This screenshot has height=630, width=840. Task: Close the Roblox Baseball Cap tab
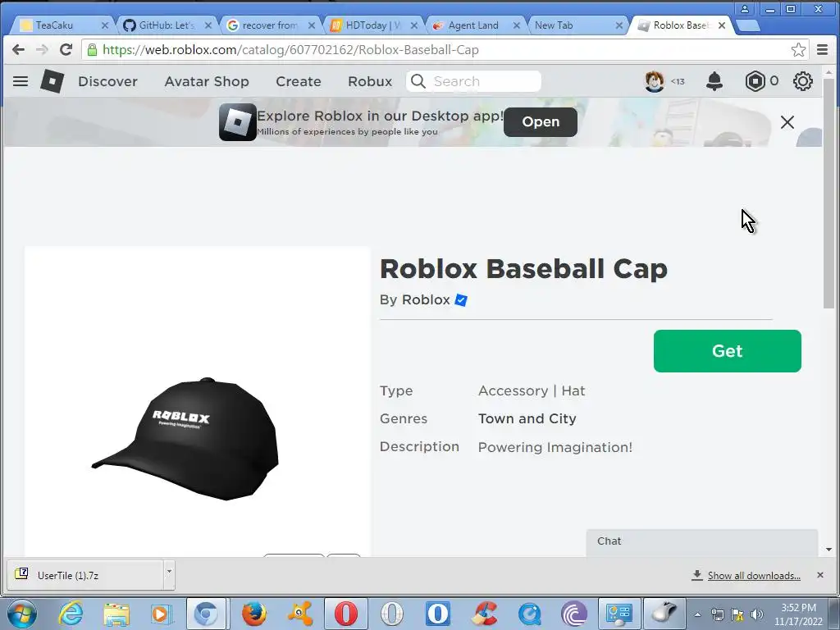click(722, 25)
